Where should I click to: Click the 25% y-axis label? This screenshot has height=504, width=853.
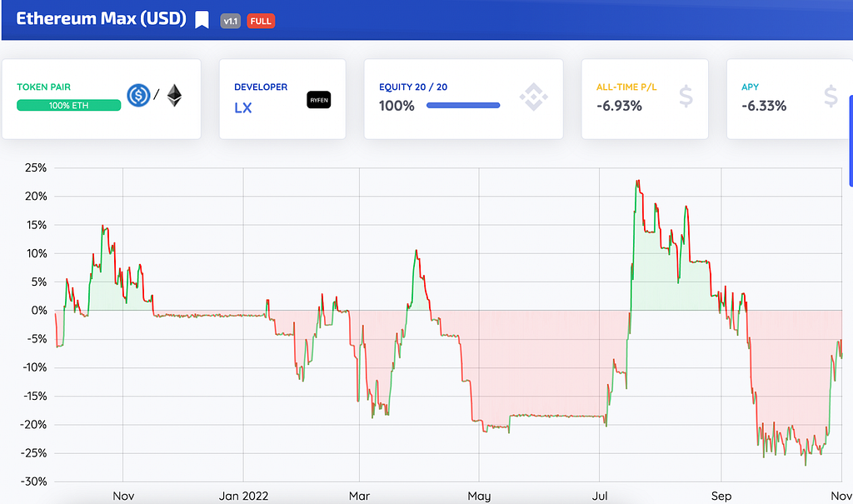[36, 167]
